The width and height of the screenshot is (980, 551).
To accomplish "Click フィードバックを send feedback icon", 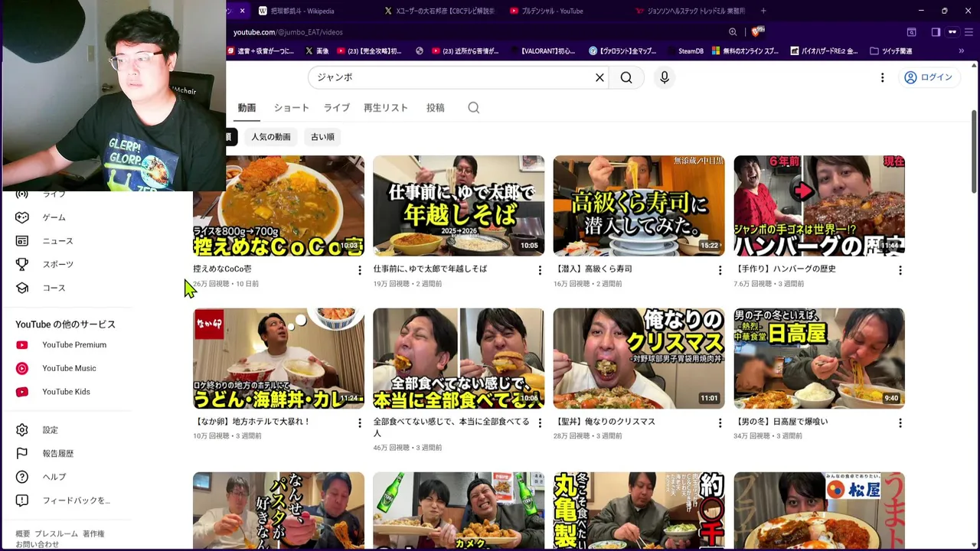I will (x=22, y=500).
